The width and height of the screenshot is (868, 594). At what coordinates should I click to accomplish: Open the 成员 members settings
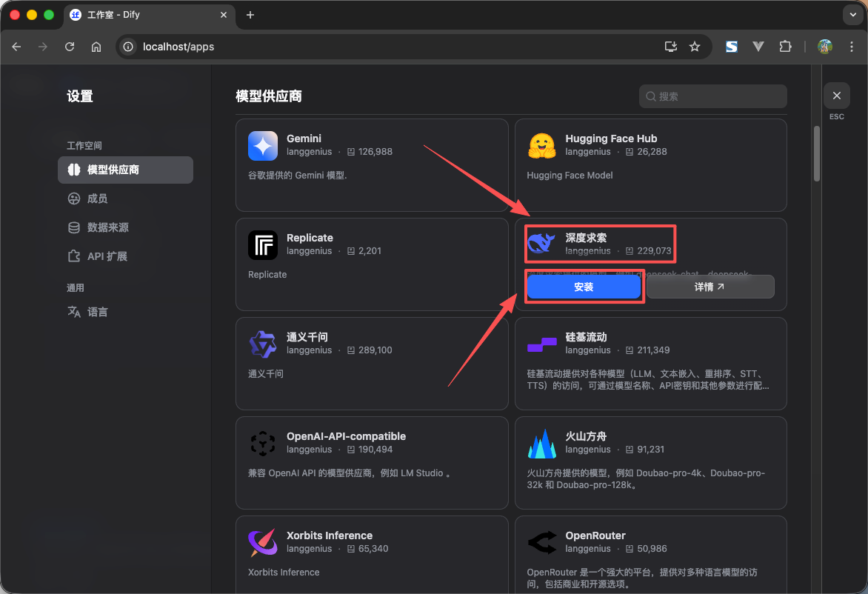(x=97, y=198)
